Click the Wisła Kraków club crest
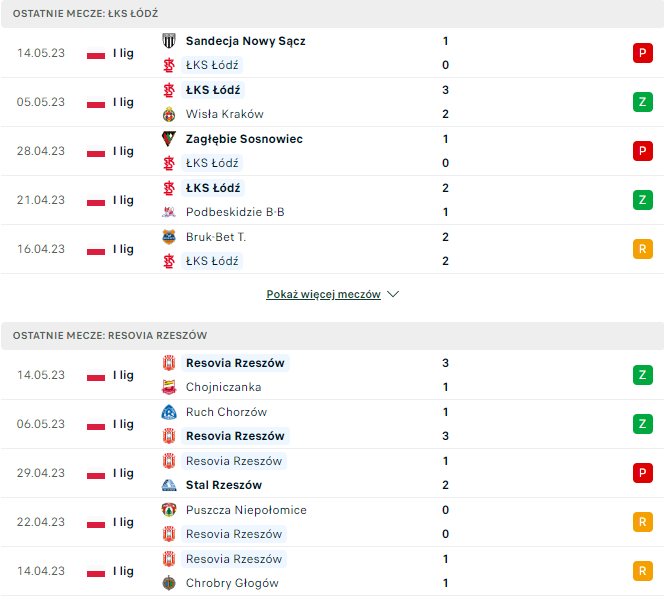 point(169,114)
